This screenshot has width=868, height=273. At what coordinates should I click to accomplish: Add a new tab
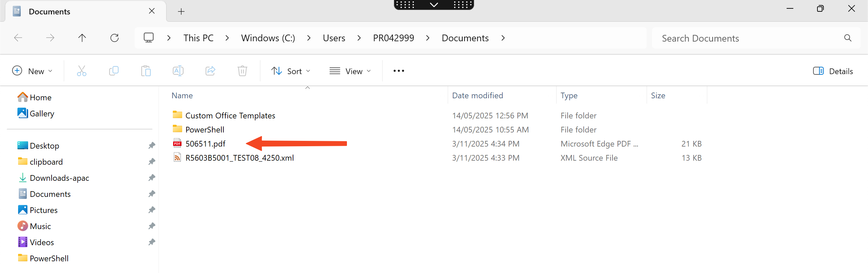coord(181,12)
